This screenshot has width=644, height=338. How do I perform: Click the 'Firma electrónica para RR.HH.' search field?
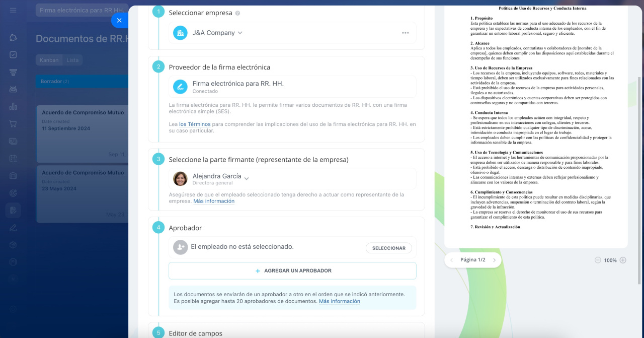click(x=82, y=10)
